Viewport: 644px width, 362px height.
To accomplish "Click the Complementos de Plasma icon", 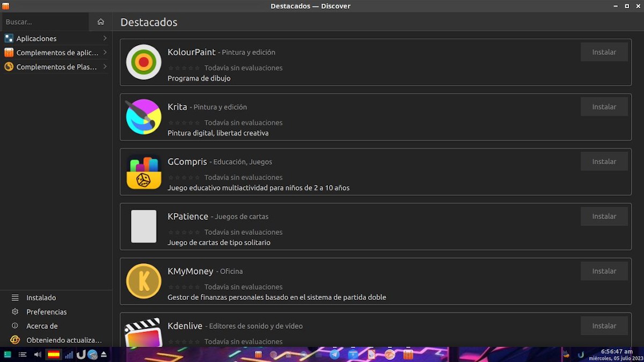I will (x=9, y=67).
